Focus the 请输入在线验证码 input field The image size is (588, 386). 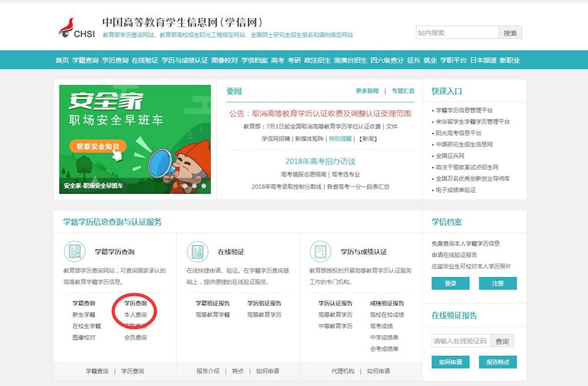(x=461, y=341)
